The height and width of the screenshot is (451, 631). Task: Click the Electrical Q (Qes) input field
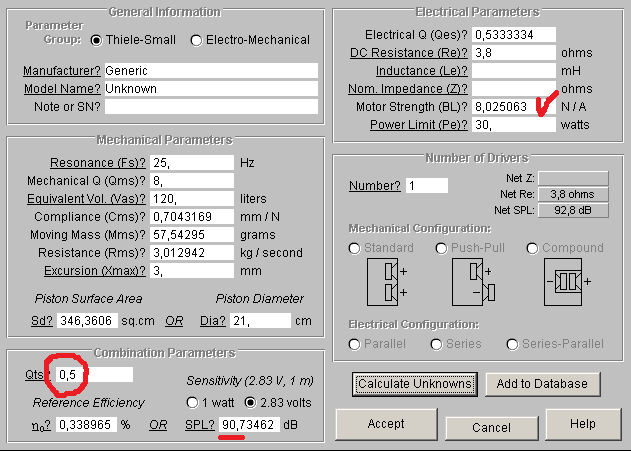click(x=514, y=35)
